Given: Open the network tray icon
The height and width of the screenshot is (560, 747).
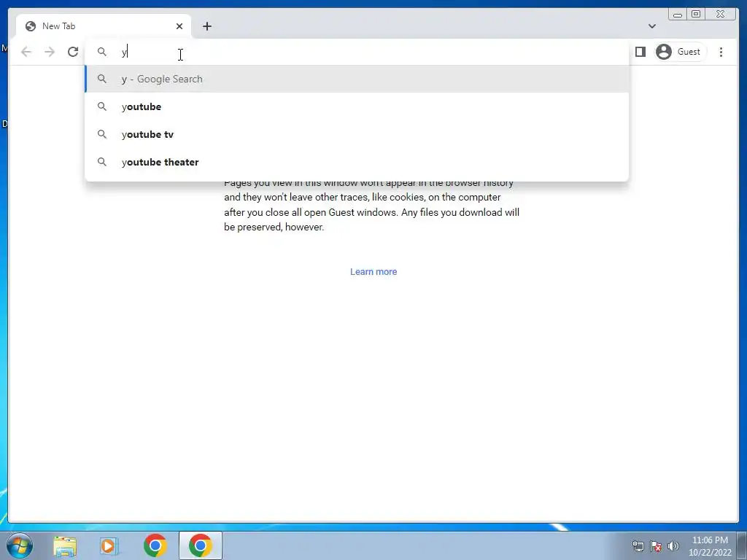Looking at the screenshot, I should pyautogui.click(x=638, y=546).
